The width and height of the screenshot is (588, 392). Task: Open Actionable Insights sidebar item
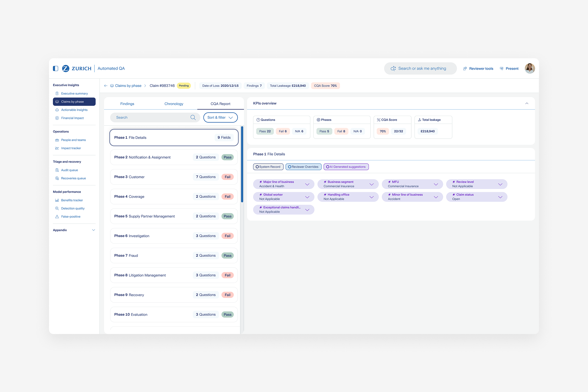[x=74, y=110]
